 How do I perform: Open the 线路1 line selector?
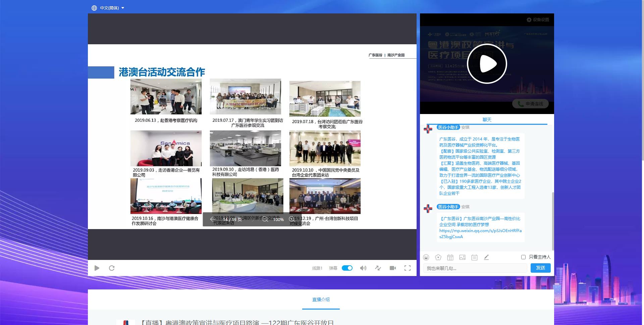[317, 268]
